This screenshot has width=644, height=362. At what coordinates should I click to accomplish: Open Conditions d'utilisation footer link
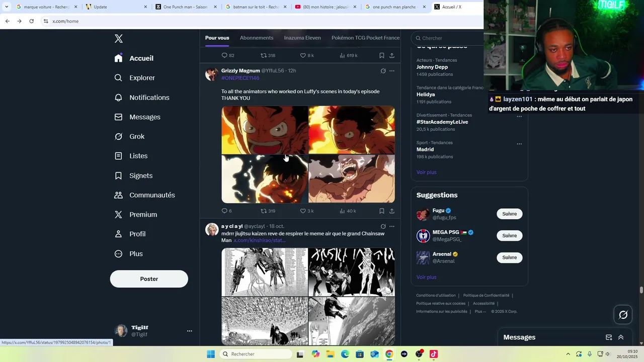[x=436, y=296]
